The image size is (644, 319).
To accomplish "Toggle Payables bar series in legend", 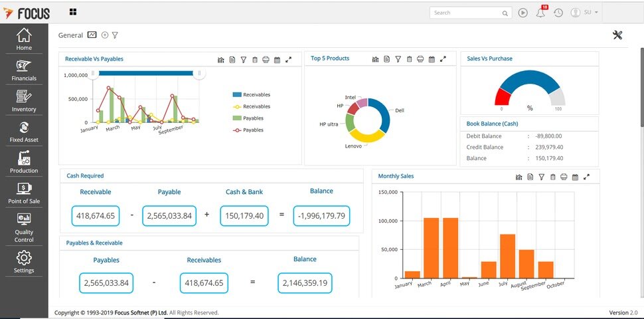I will point(251,118).
